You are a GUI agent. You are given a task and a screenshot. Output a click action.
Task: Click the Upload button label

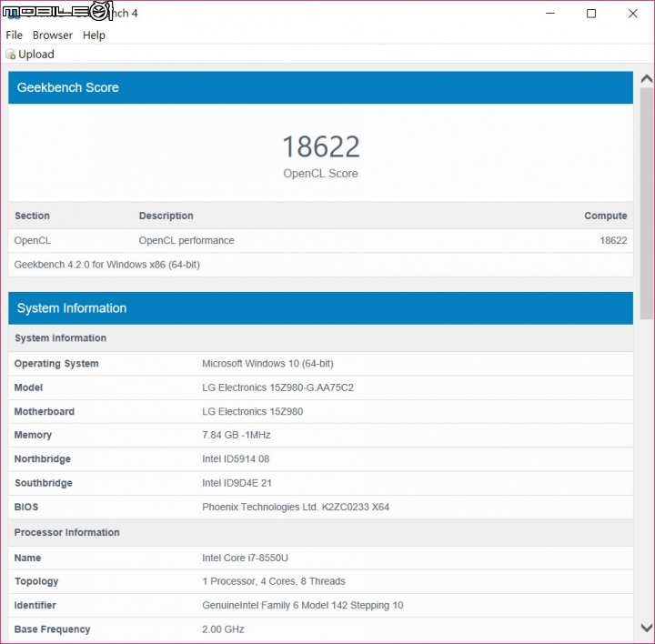36,55
